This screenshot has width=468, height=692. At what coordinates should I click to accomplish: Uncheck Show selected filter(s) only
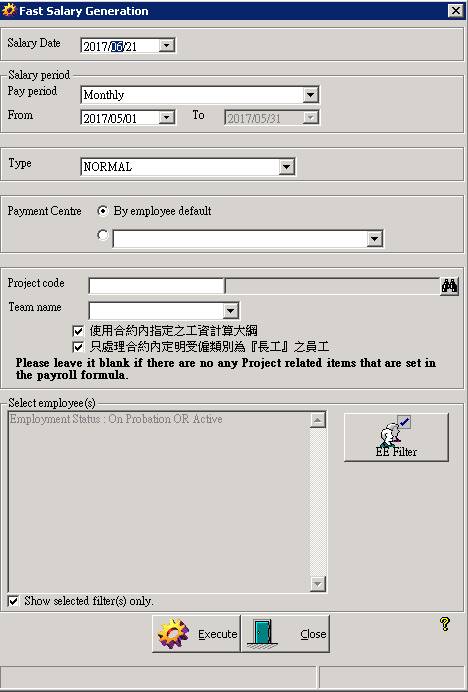(14, 601)
